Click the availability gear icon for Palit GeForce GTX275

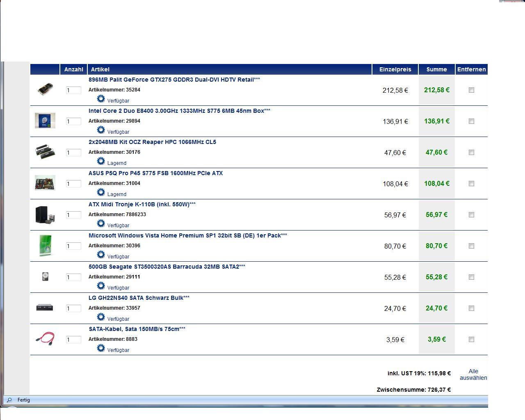pos(101,99)
